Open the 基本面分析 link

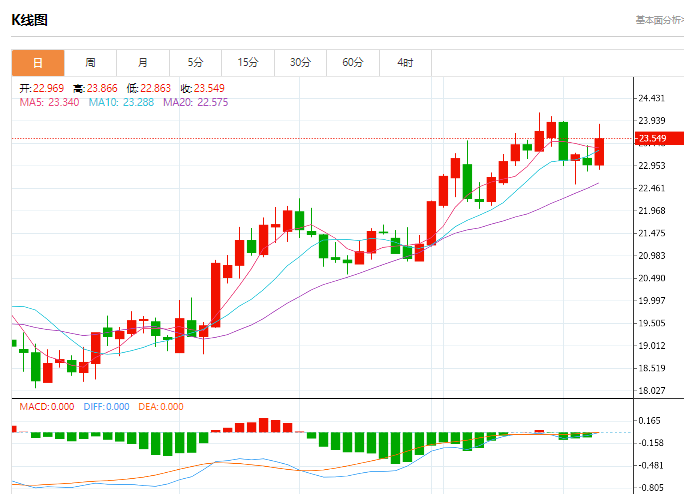pos(660,20)
